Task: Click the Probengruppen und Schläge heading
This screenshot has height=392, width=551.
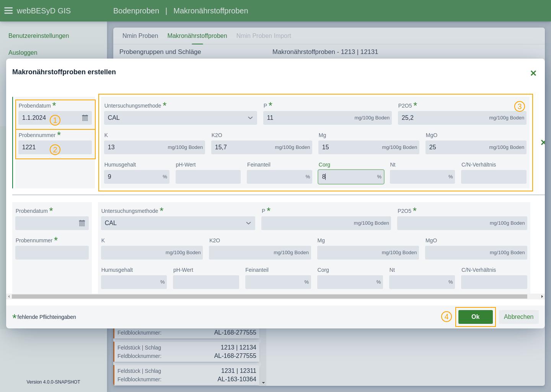Action: tap(160, 52)
